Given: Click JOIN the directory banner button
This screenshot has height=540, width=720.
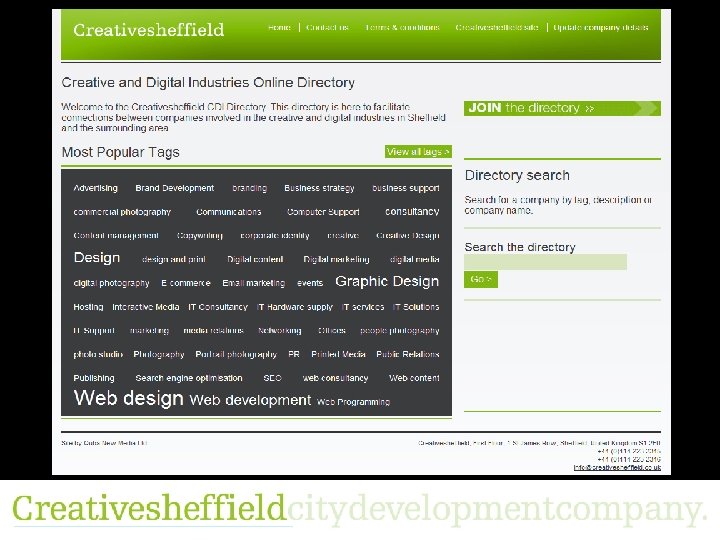Looking at the screenshot, I should coord(562,108).
